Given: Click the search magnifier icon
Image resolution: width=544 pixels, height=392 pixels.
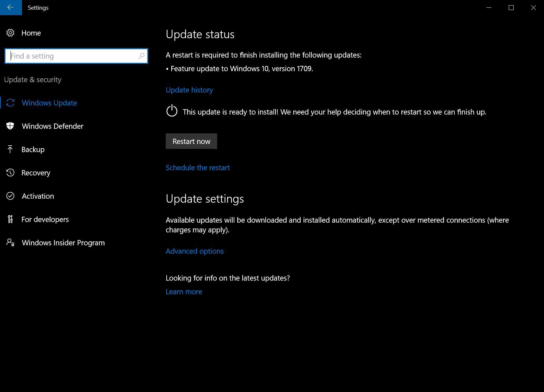Looking at the screenshot, I should coord(141,56).
